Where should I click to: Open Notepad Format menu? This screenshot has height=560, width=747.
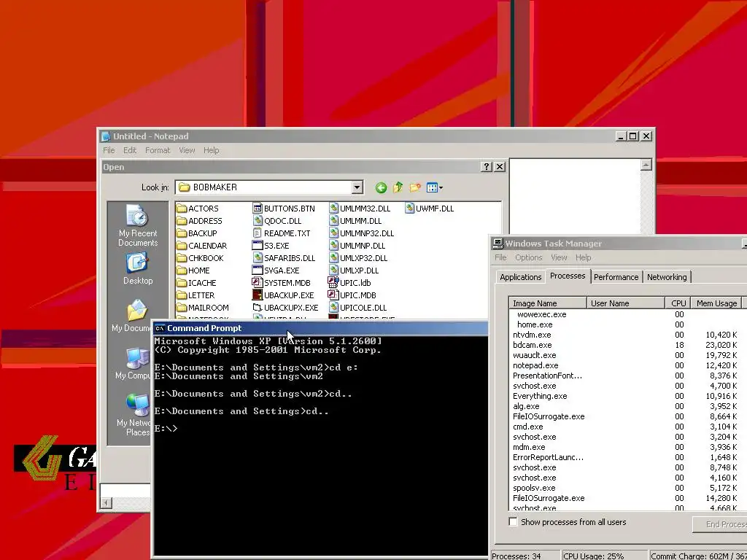[x=158, y=150]
